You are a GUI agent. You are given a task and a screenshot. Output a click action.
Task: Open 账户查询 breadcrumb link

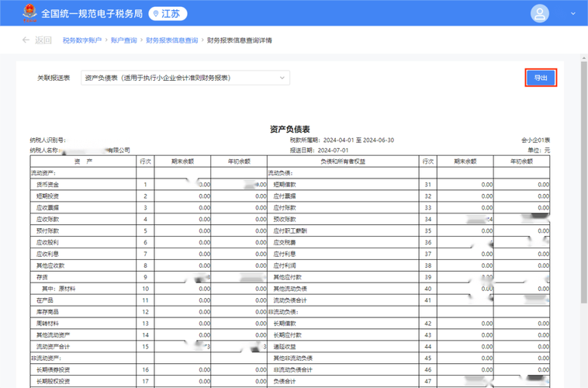[124, 40]
